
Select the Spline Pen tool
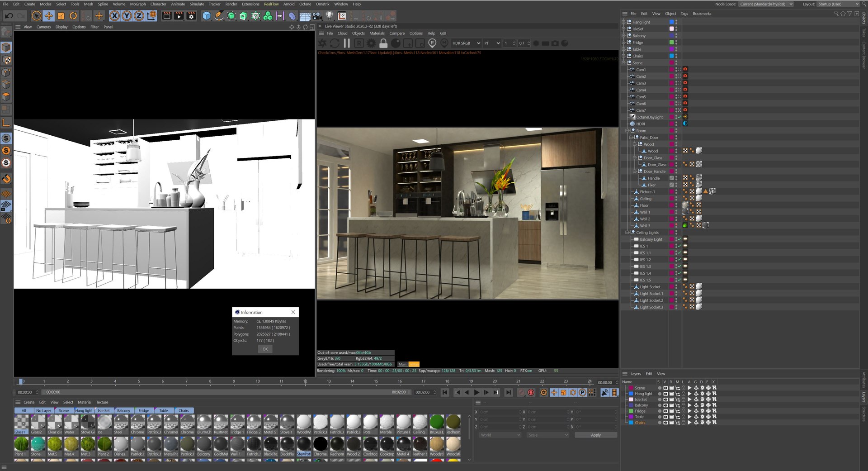(x=219, y=16)
